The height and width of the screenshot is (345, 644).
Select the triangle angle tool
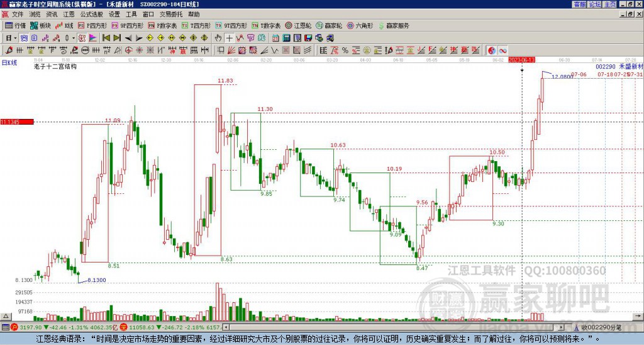(x=118, y=50)
